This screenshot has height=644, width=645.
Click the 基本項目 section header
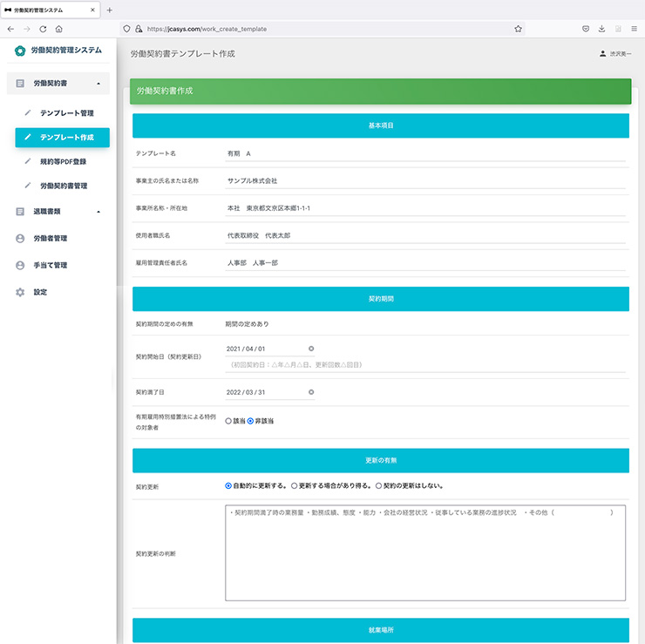(381, 125)
